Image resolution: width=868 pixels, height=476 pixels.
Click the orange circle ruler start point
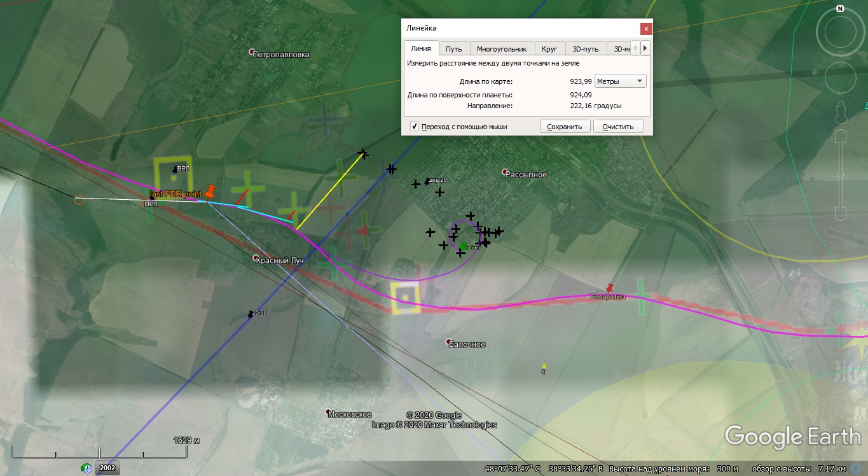tap(79, 199)
